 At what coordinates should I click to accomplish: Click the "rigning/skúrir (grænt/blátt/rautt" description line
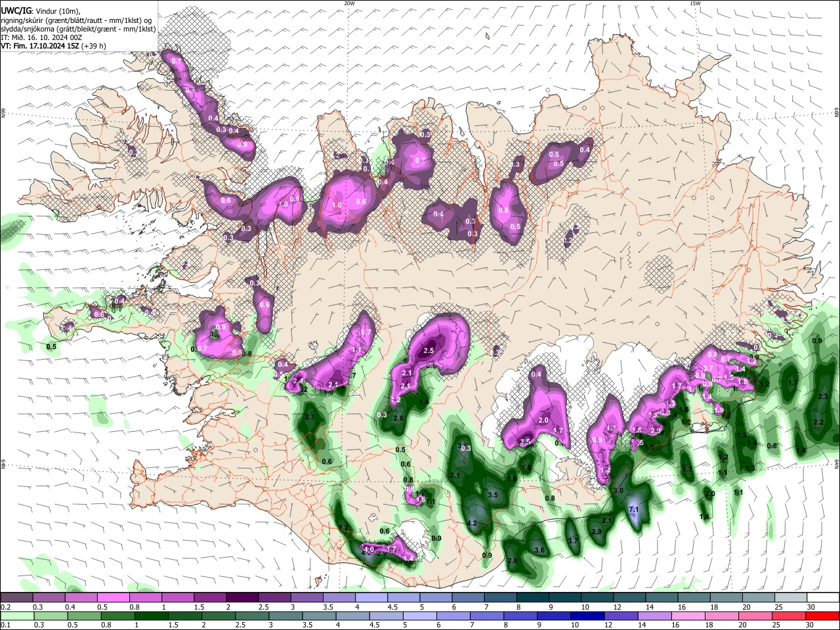click(x=77, y=20)
